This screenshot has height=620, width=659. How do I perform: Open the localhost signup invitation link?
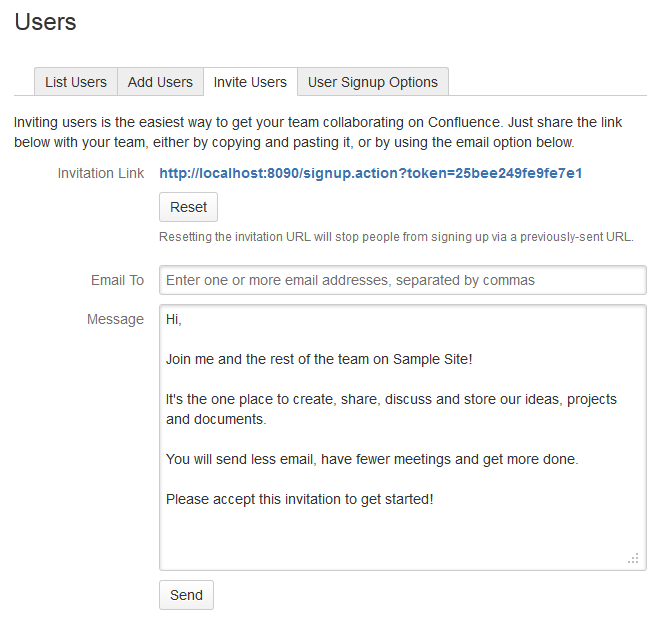[x=370, y=173]
